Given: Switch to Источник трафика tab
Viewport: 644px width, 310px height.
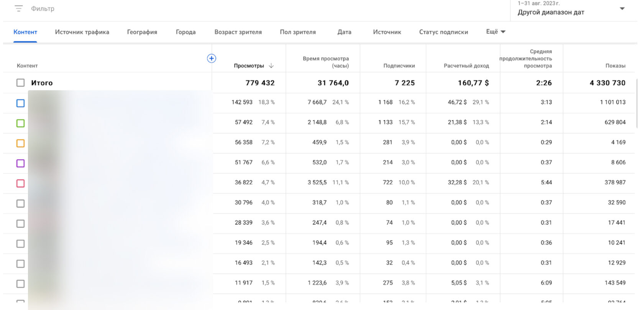Looking at the screenshot, I should 82,32.
